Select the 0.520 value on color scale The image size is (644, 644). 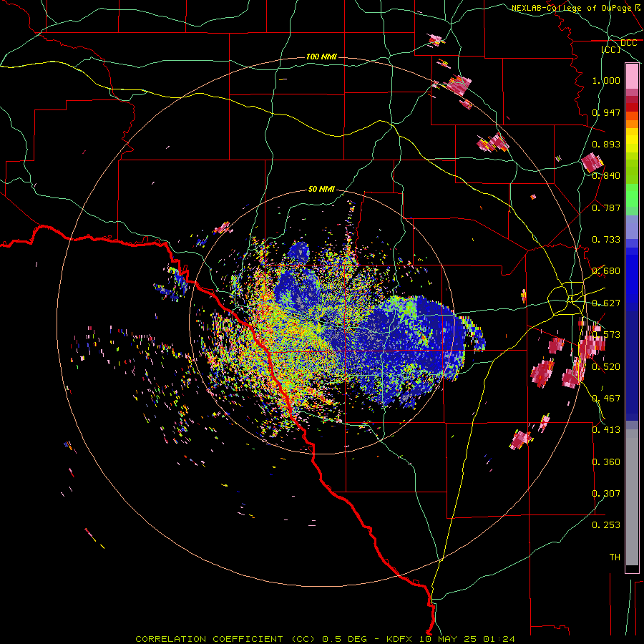(x=606, y=367)
